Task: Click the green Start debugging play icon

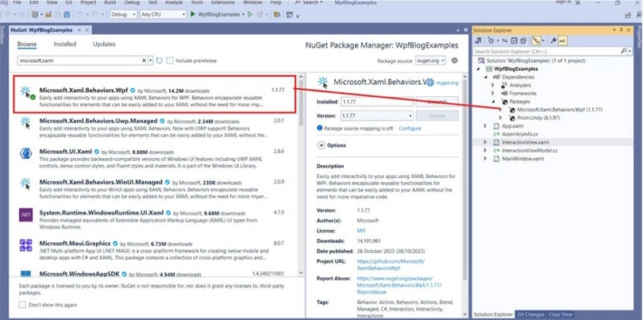Action: coord(193,14)
